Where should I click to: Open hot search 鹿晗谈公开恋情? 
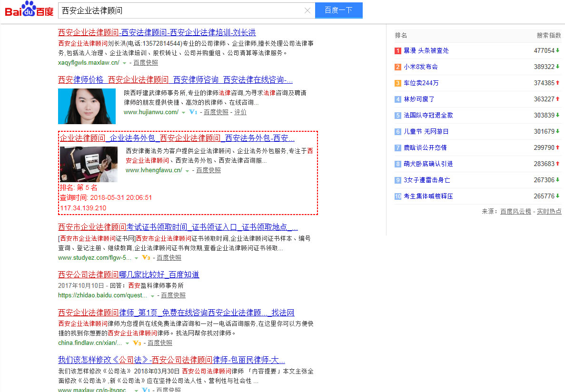425,148
